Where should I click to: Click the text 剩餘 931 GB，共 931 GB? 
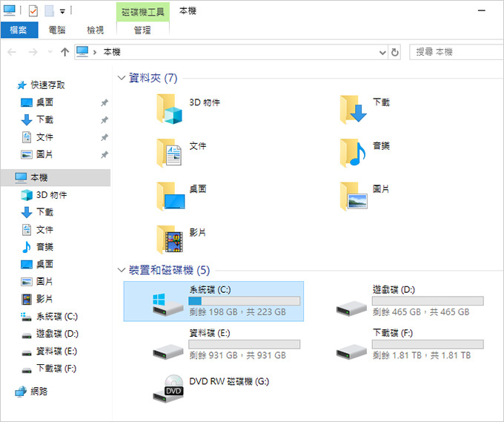(x=237, y=355)
